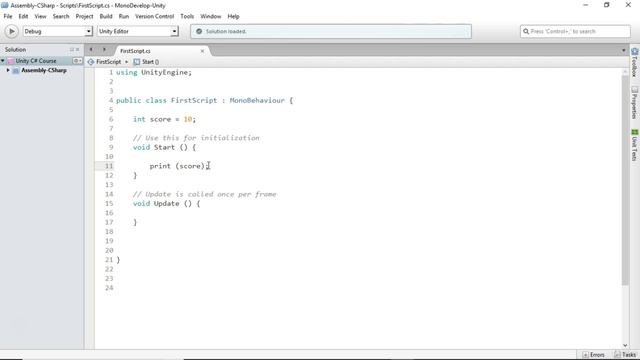Open the Unit Tests side panel
This screenshot has height=360, width=640.
634,145
